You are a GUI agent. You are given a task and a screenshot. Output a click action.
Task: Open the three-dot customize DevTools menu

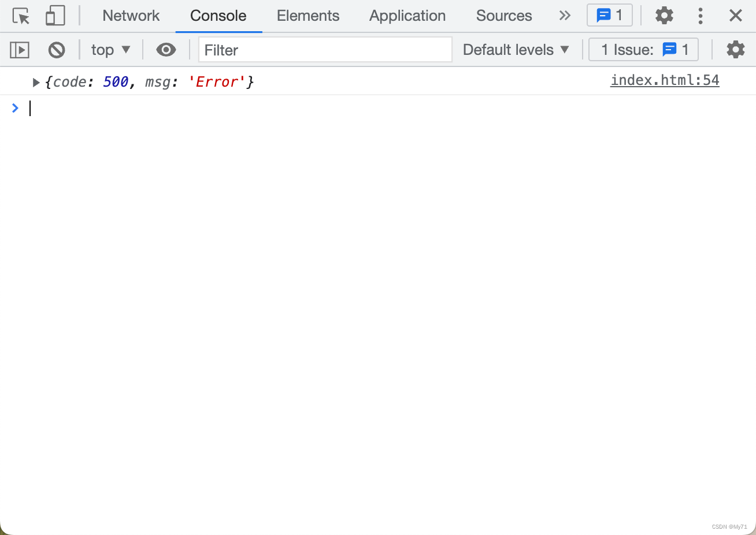pyautogui.click(x=700, y=16)
